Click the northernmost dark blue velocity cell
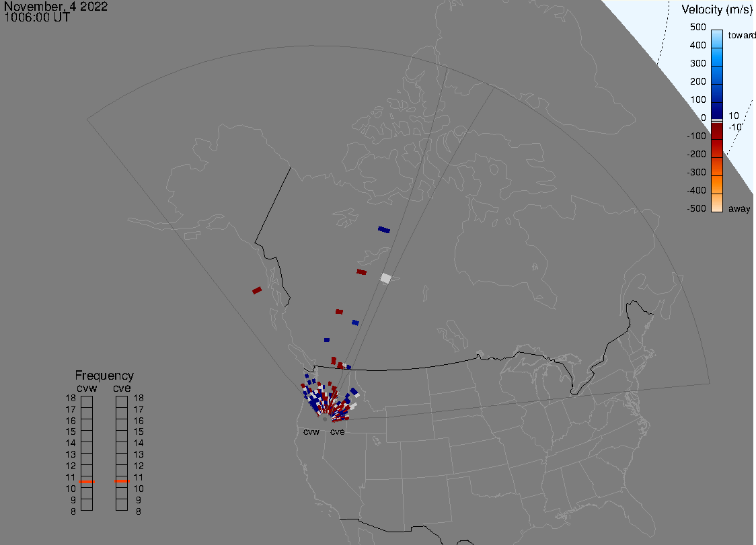The height and width of the screenshot is (545, 756). coord(384,230)
